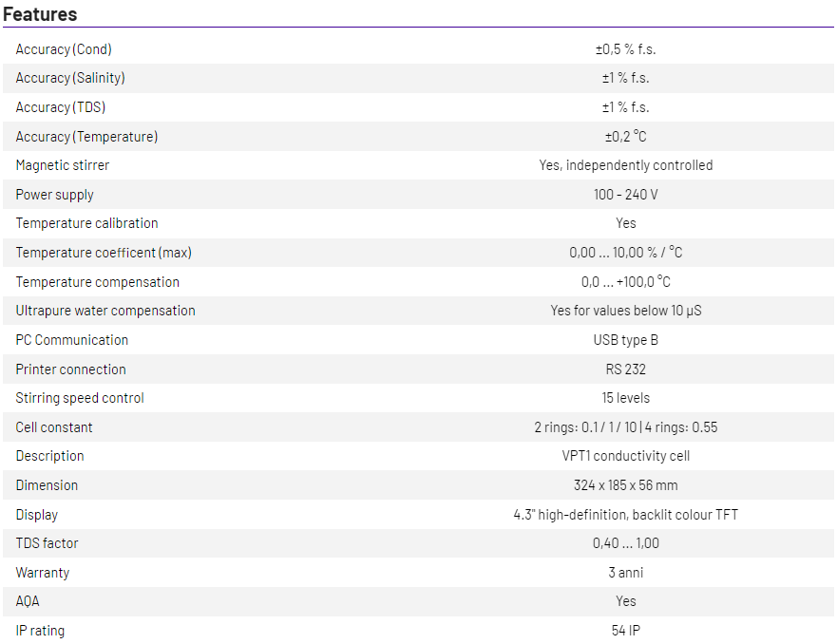Click the Features heading

click(x=40, y=14)
